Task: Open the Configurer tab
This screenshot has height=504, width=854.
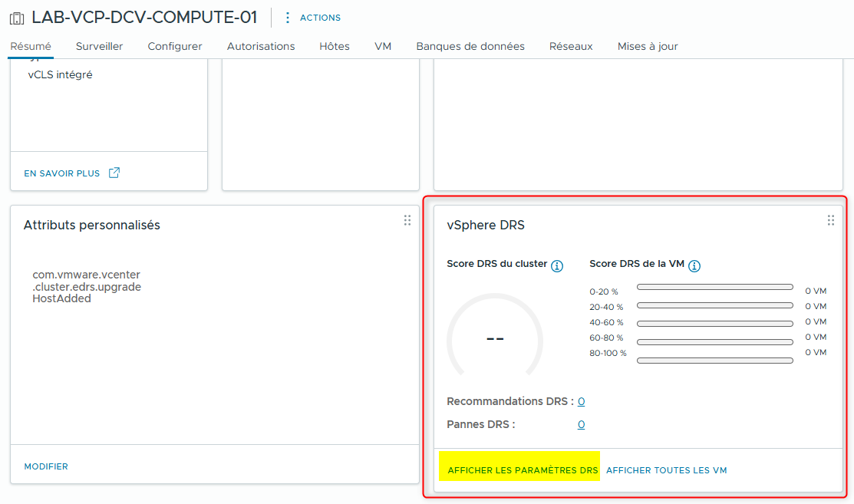Action: click(x=174, y=46)
